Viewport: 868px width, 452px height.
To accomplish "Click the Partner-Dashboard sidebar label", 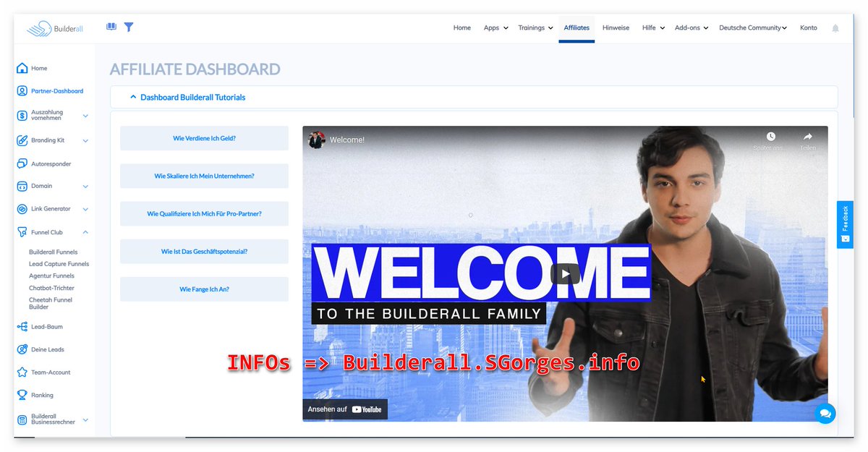I will (x=57, y=91).
